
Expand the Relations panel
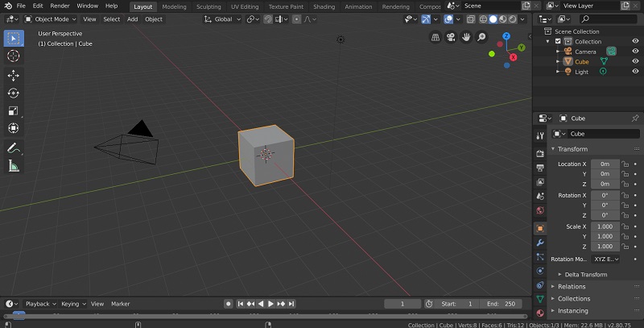[572, 286]
